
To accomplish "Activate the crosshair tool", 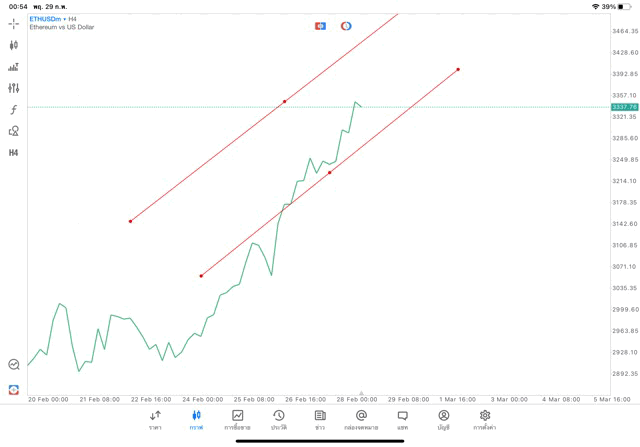I will click(x=13, y=24).
